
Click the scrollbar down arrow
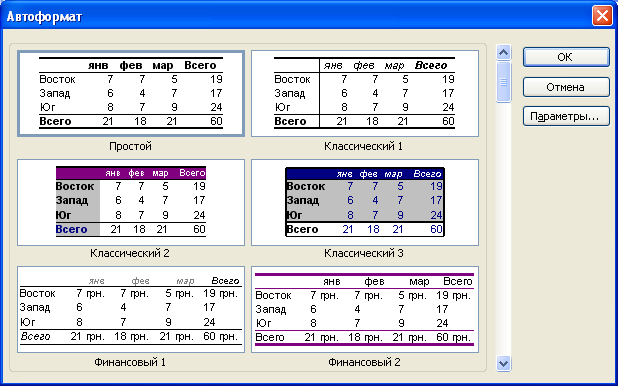tap(504, 363)
